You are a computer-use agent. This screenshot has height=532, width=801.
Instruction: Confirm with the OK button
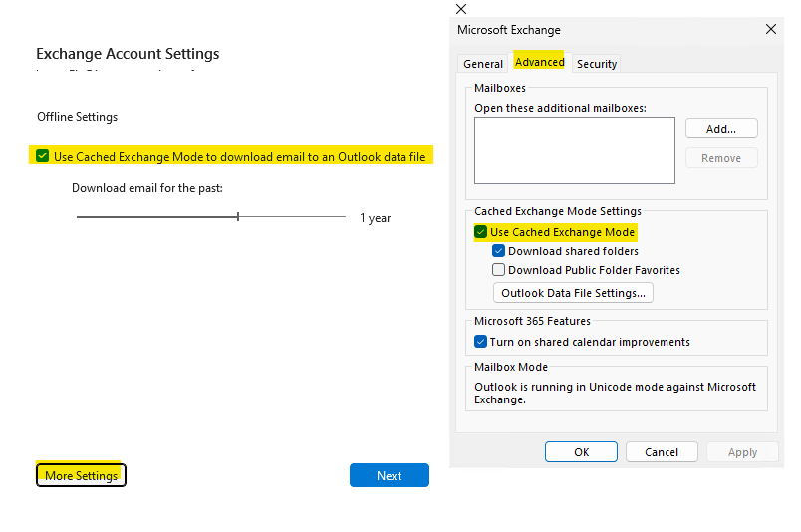(x=582, y=451)
